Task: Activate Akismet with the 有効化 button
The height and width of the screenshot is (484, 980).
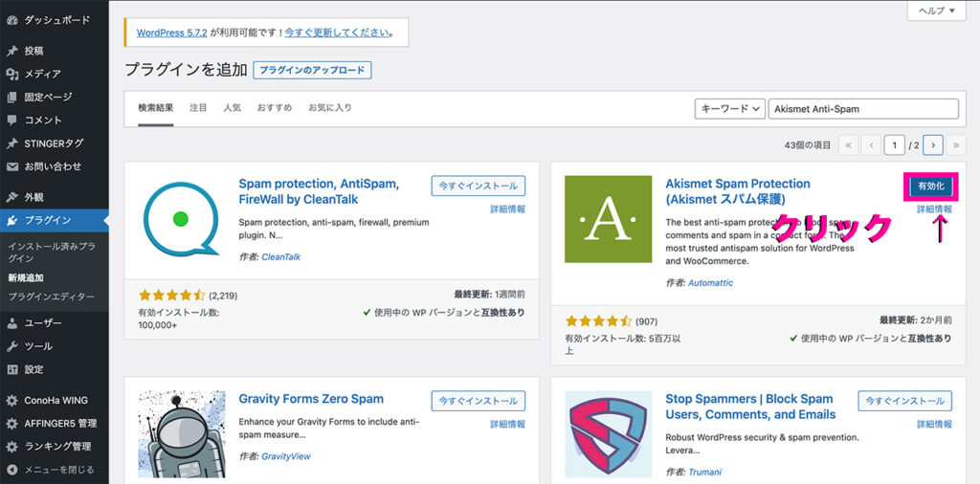Action: pyautogui.click(x=930, y=187)
